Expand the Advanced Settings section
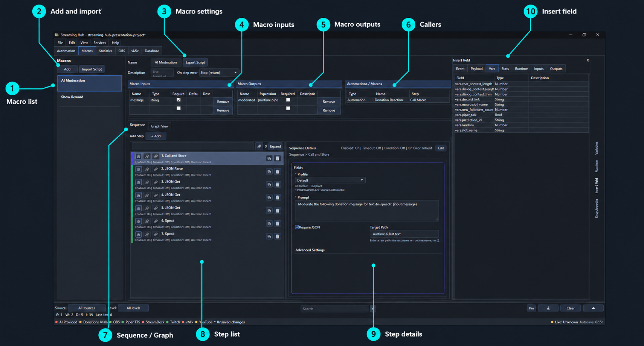The height and width of the screenshot is (346, 644). [x=310, y=250]
